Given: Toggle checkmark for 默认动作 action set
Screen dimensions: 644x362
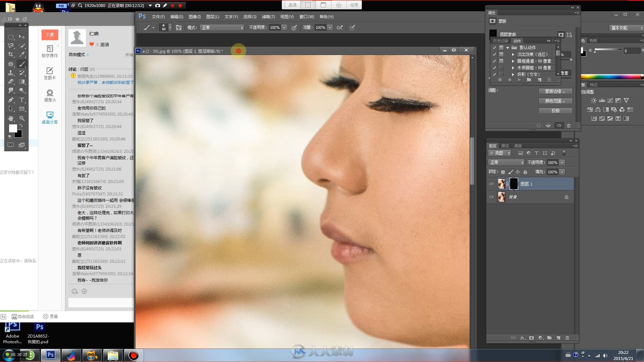Looking at the screenshot, I should pyautogui.click(x=494, y=48).
